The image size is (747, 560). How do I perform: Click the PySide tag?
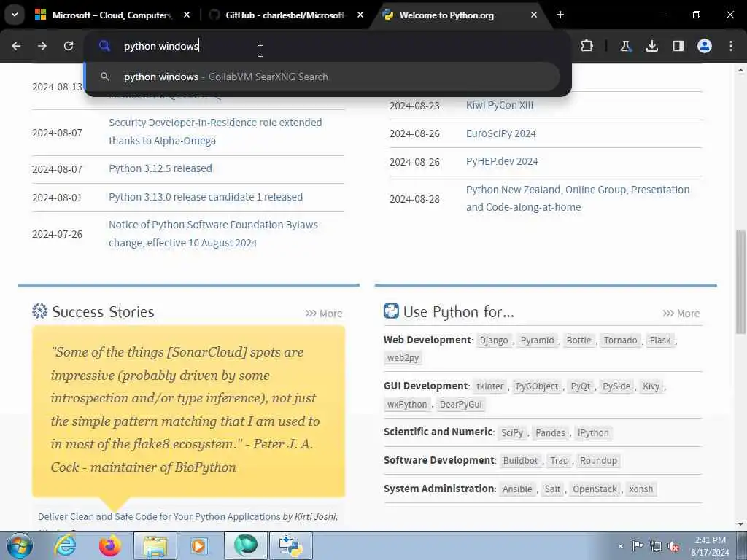616,386
